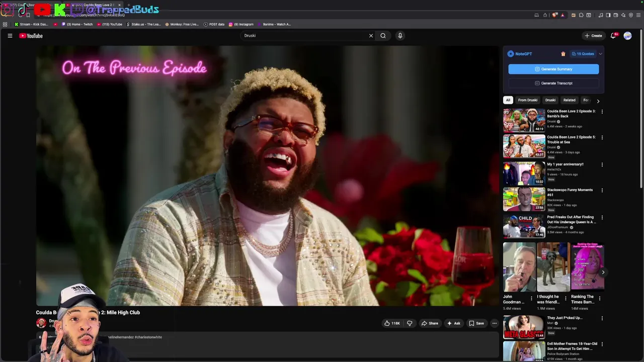This screenshot has height=362, width=644.
Task: Toggle the browser sidebar panel icon
Action: coord(608,15)
